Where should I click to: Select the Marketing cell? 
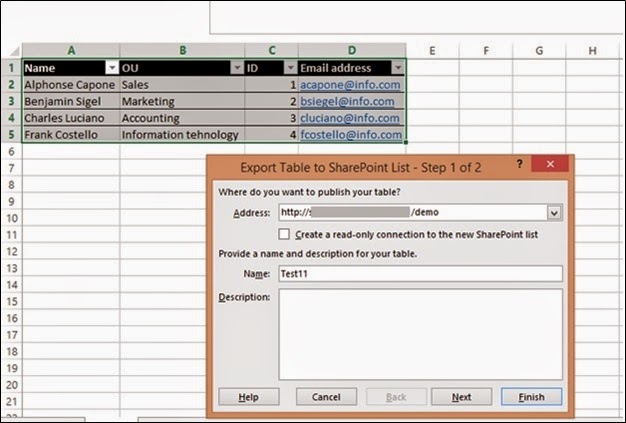182,102
